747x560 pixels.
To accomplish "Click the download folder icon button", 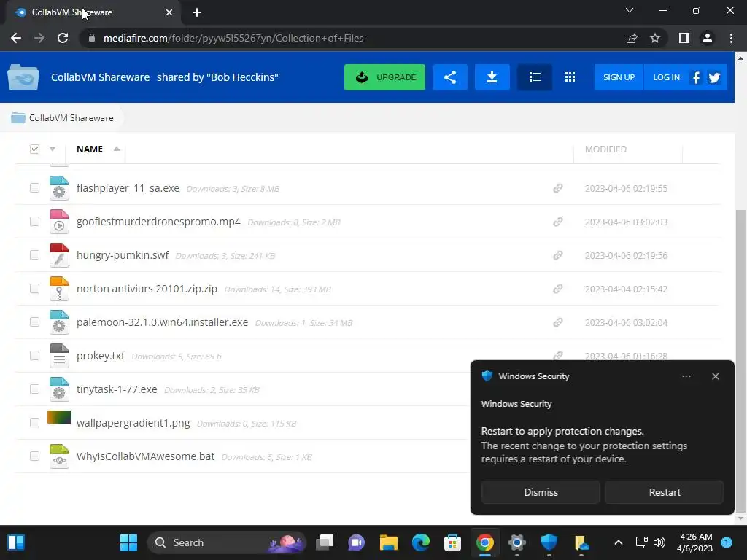I will 492,77.
